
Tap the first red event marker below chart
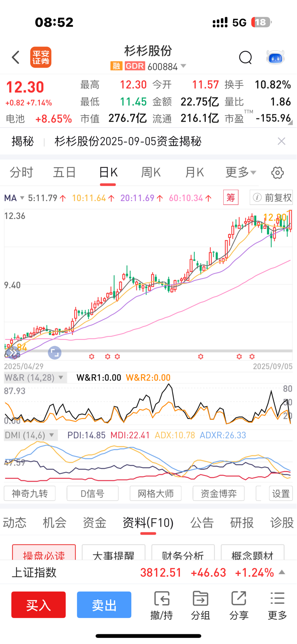point(92,357)
